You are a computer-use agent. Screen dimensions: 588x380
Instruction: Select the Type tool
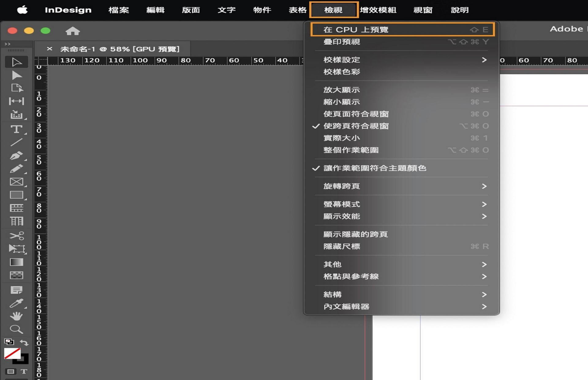point(16,129)
